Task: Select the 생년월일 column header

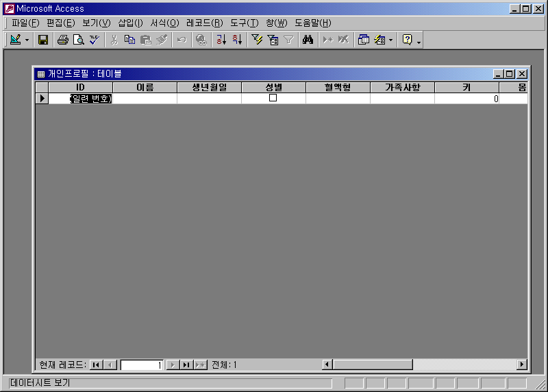Action: click(210, 88)
